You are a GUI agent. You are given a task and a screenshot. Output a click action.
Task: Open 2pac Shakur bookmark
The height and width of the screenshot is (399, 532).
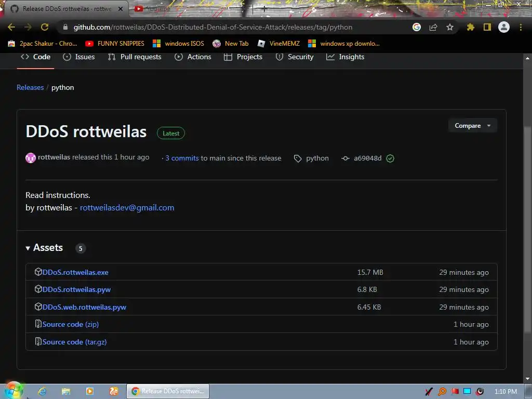[43, 44]
